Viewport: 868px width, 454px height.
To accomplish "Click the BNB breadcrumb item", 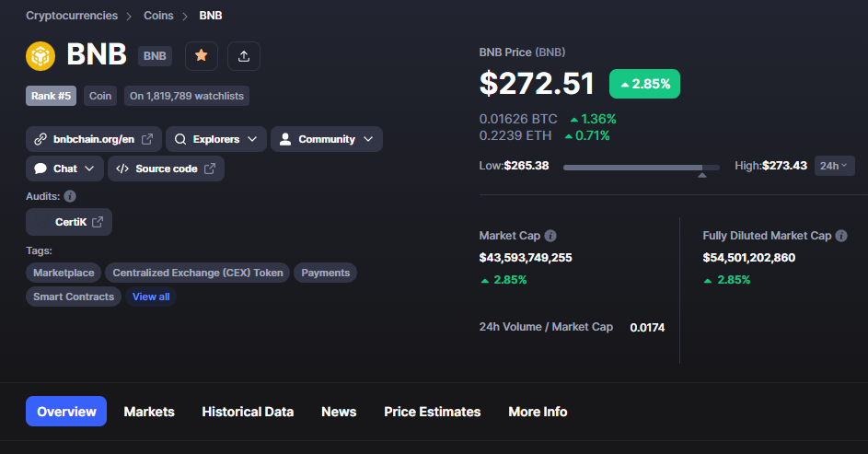I will pos(211,16).
